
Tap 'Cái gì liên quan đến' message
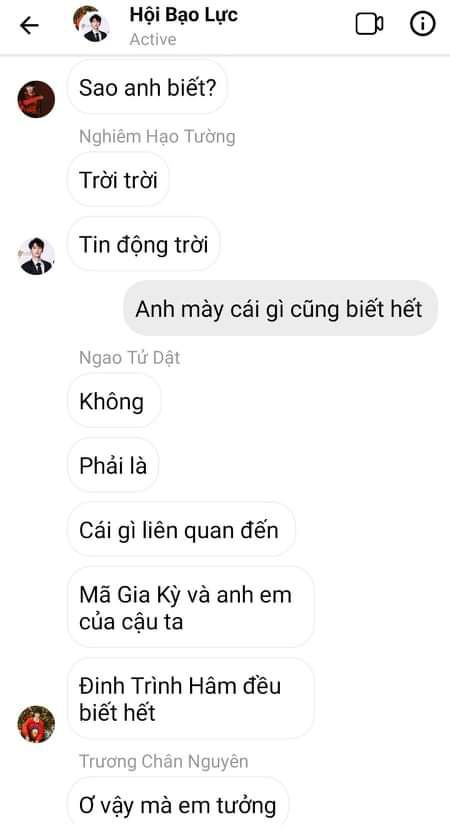181,530
